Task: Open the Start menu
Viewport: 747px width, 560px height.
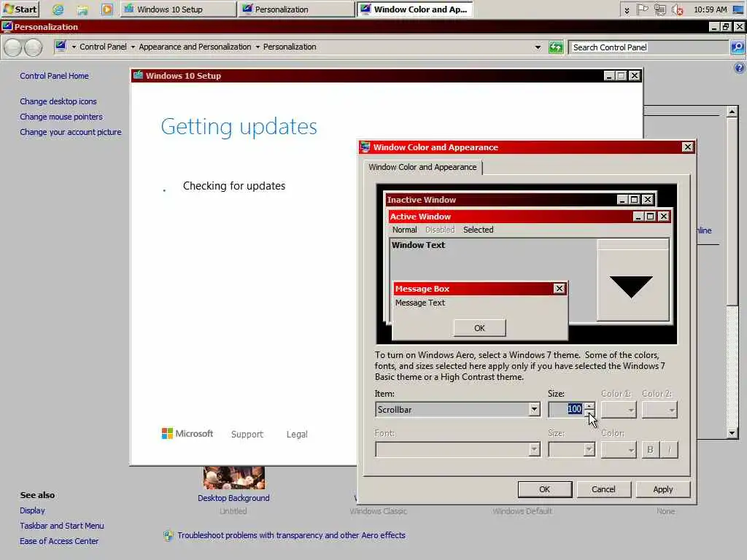Action: pos(20,9)
